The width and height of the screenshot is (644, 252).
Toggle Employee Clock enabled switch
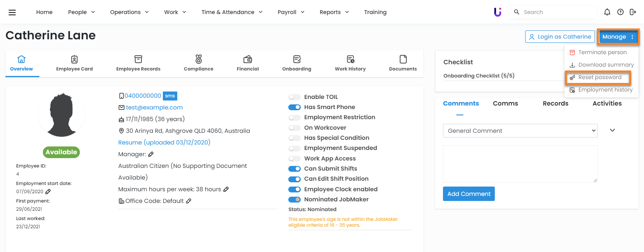click(295, 189)
